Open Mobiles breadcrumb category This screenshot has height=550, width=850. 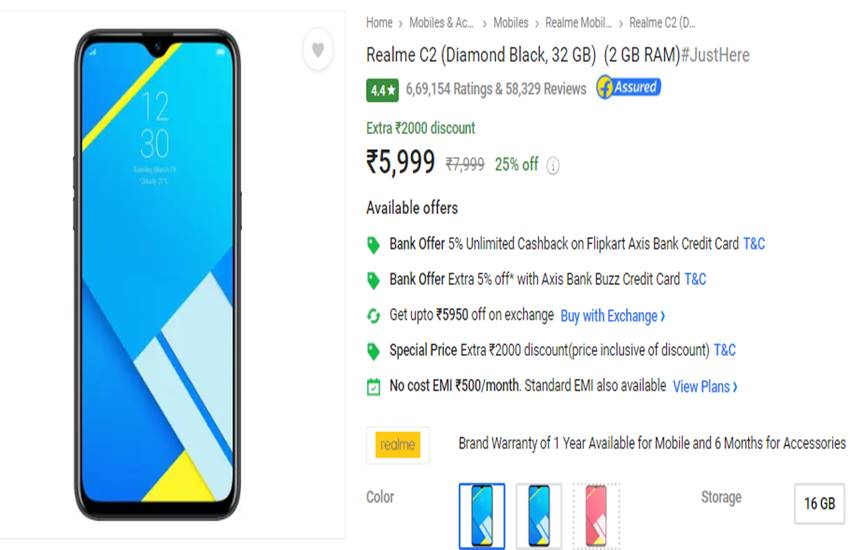(x=511, y=23)
